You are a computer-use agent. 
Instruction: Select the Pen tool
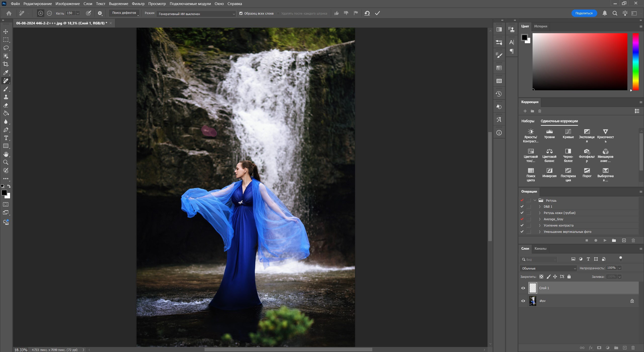[x=6, y=130]
